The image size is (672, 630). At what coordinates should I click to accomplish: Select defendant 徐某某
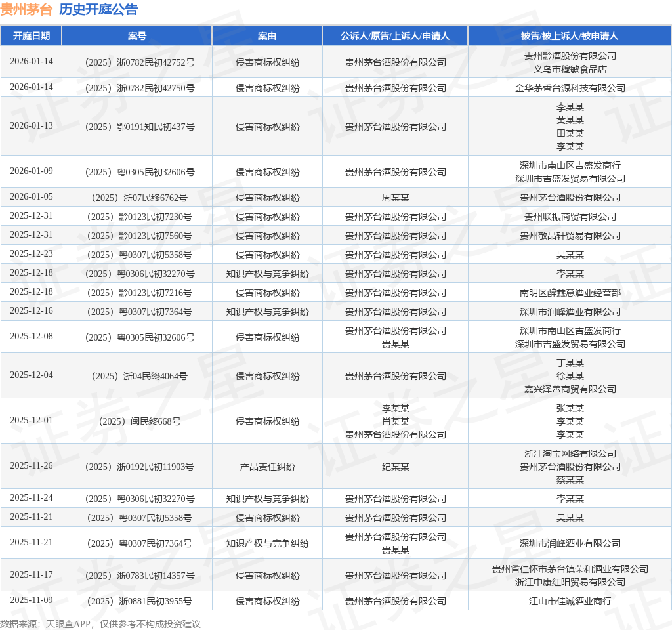[x=570, y=376]
